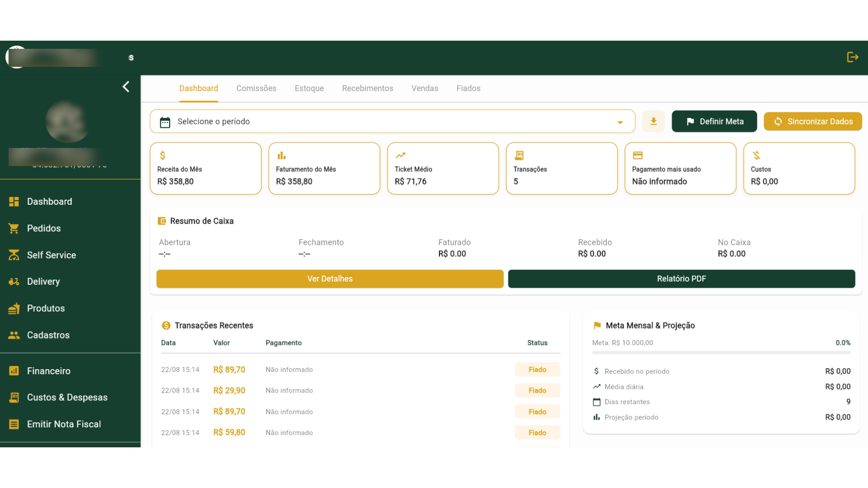Generate the Relatório PDF
Image resolution: width=868 pixels, height=488 pixels.
click(x=682, y=279)
